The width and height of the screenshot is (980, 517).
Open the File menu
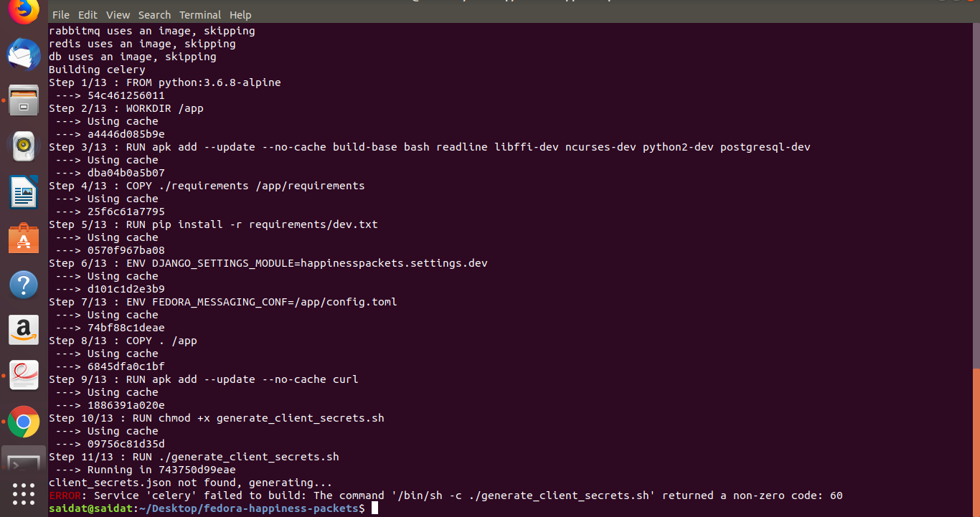[61, 14]
